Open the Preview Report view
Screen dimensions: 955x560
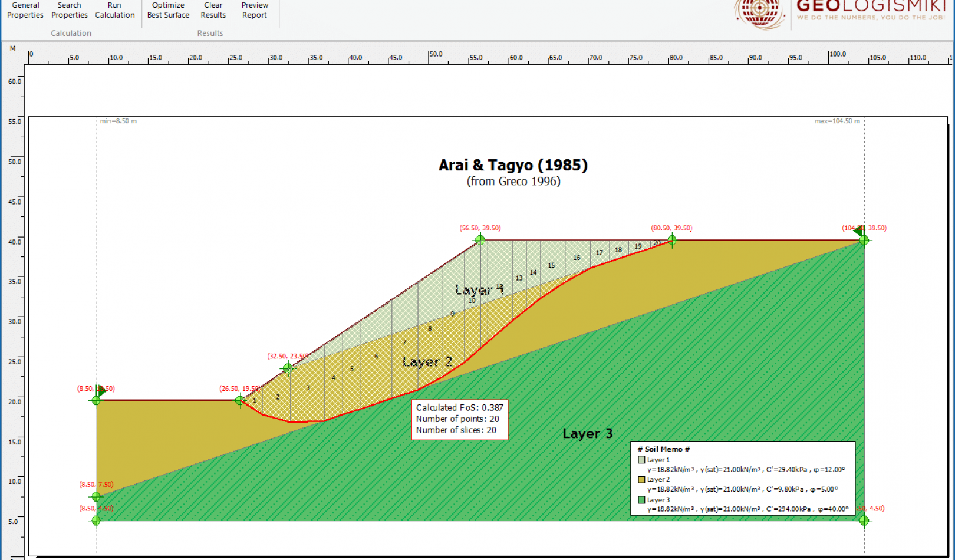254,10
